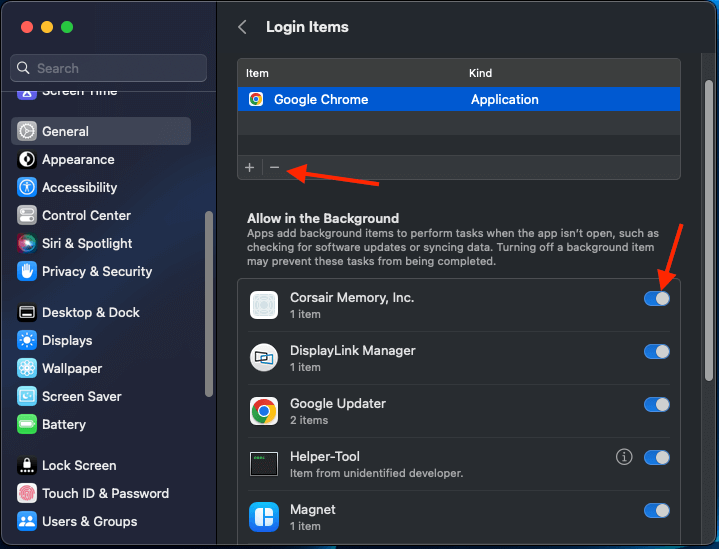Click the Corsair Memory, Inc. app icon

pos(264,305)
